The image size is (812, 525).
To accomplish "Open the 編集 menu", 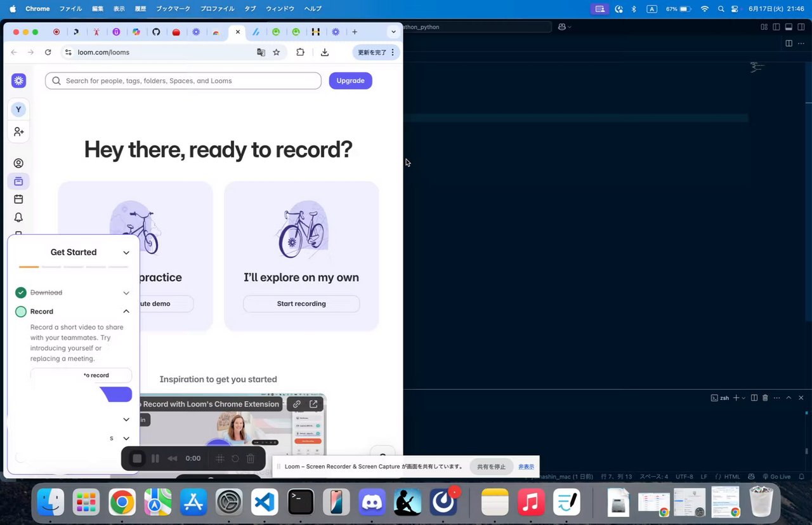I will pos(98,9).
